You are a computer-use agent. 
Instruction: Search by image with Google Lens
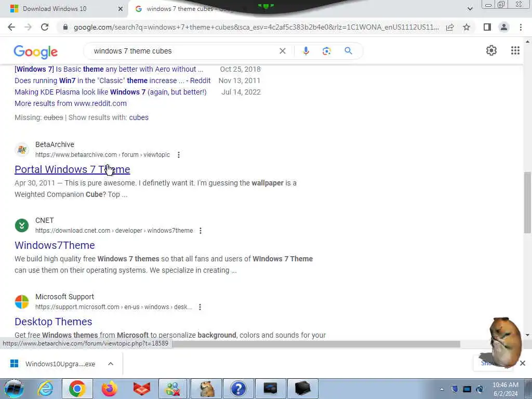coord(326,51)
